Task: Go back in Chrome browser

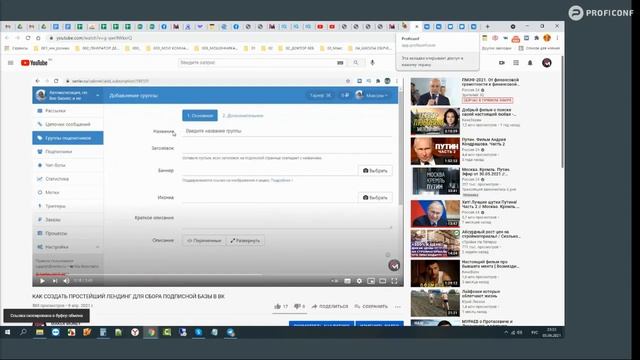Action: [x=7, y=38]
